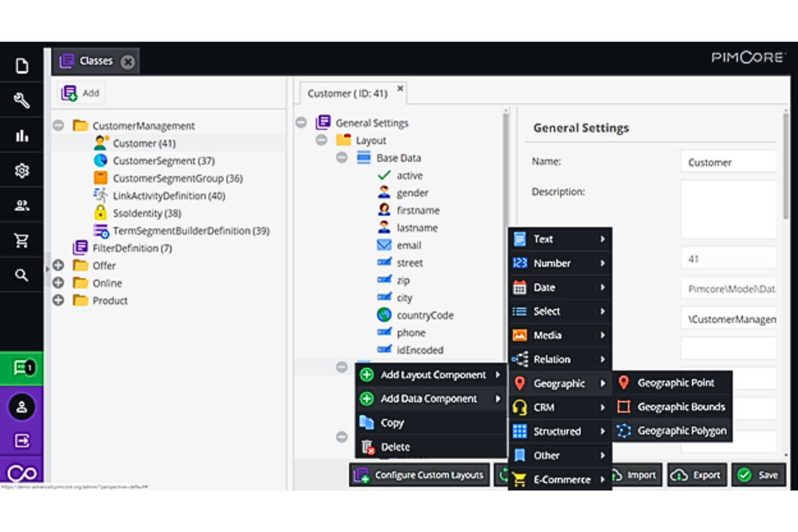Select CustomerSegment (37) in class tree

(163, 161)
